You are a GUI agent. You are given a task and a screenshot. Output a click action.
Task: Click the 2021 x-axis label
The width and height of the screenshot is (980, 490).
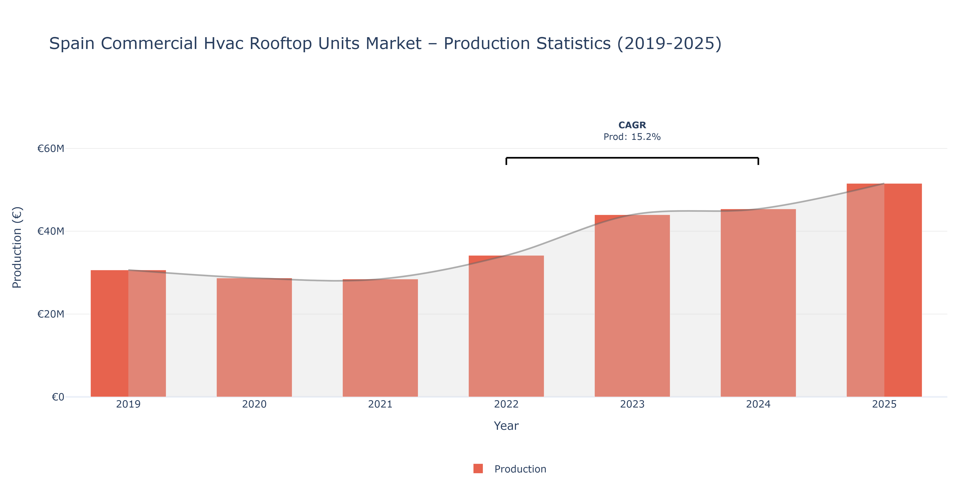pyautogui.click(x=380, y=404)
